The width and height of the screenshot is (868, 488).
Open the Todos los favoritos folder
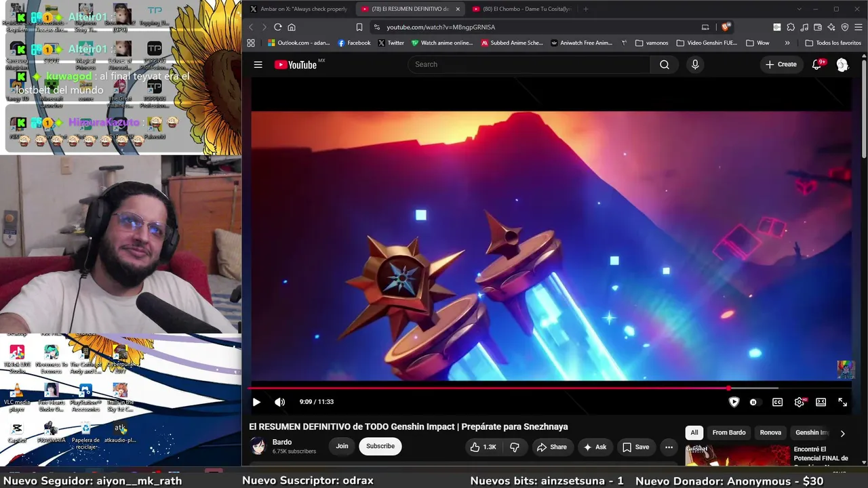(833, 43)
